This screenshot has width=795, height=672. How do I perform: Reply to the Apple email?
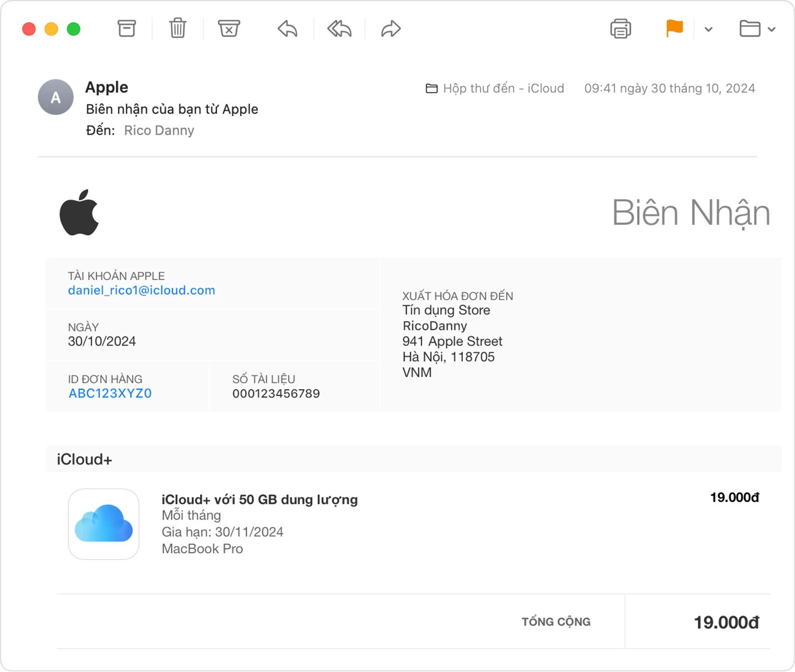tap(287, 29)
